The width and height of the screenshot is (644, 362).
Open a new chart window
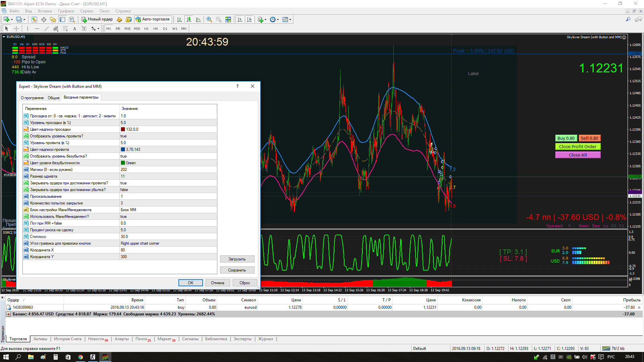tap(6, 19)
